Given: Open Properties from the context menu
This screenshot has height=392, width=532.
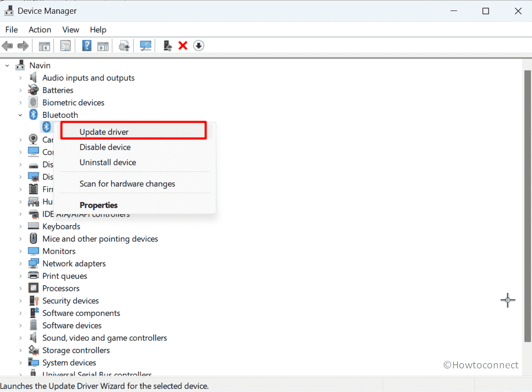Looking at the screenshot, I should point(99,205).
